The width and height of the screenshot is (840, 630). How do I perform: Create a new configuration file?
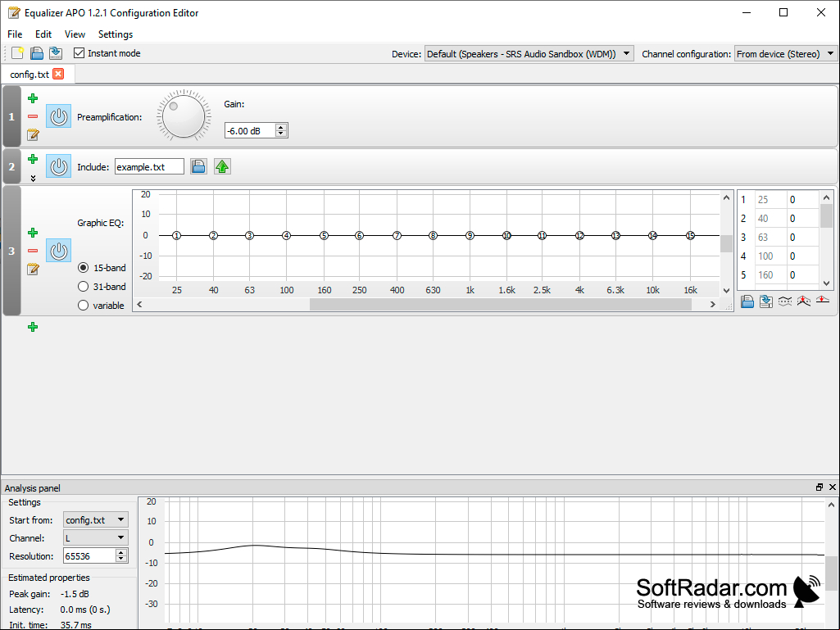pyautogui.click(x=18, y=53)
